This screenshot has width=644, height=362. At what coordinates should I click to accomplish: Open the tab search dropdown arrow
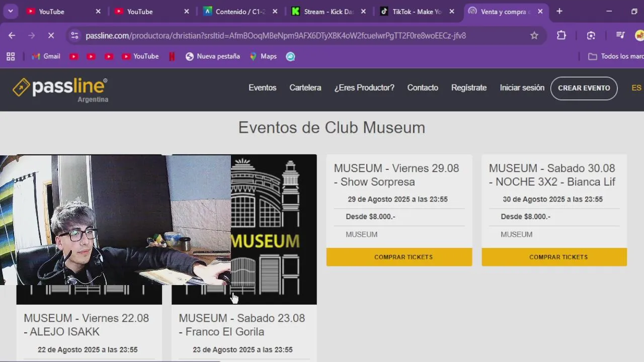[10, 11]
